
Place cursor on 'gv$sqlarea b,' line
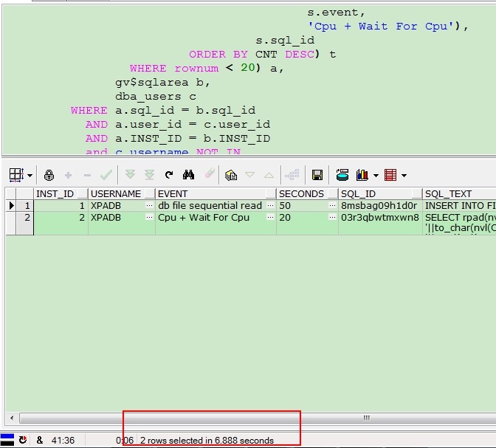point(162,83)
